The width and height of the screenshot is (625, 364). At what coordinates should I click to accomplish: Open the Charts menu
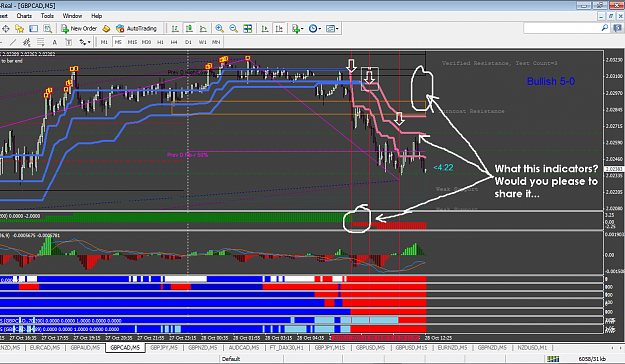(x=24, y=16)
